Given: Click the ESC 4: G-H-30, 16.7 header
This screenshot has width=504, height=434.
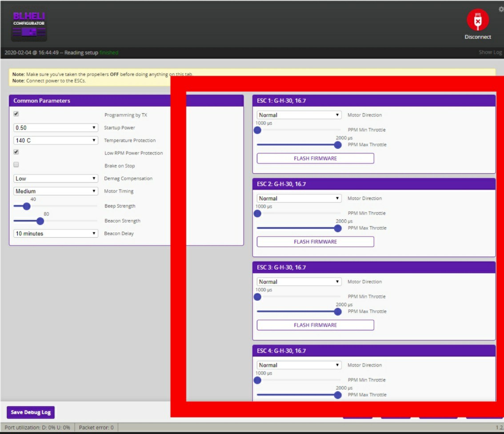Looking at the screenshot, I should click(374, 351).
